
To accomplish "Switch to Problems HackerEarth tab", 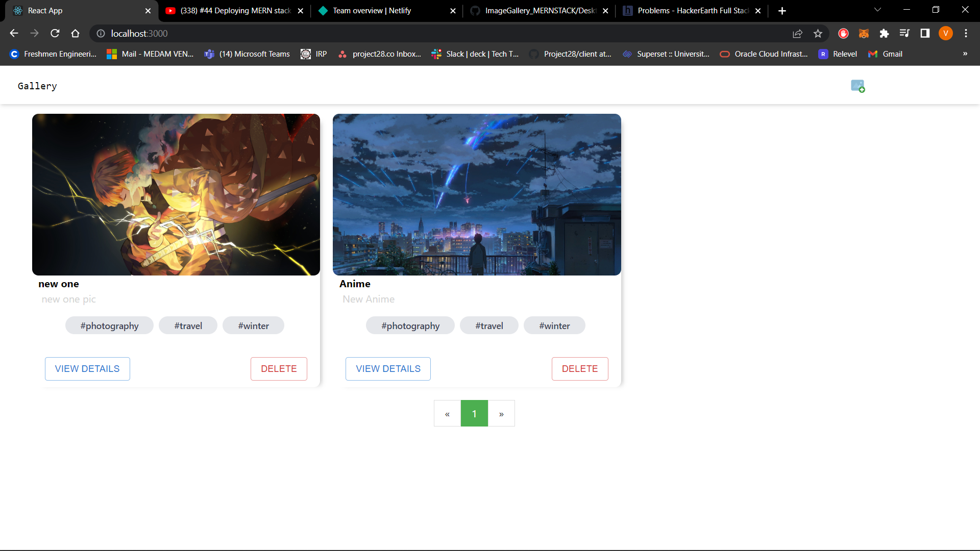I will click(693, 11).
